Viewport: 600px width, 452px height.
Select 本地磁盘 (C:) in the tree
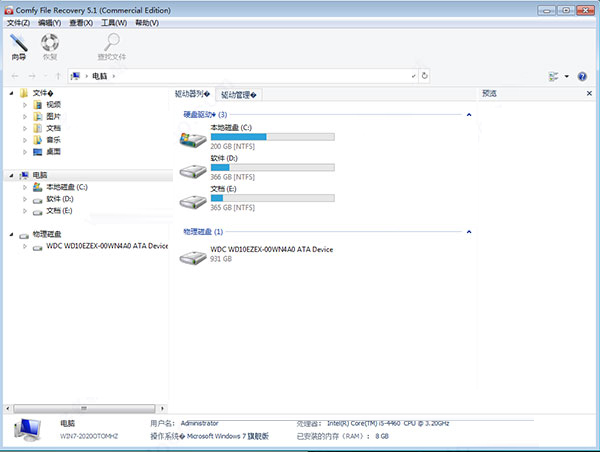click(x=67, y=187)
